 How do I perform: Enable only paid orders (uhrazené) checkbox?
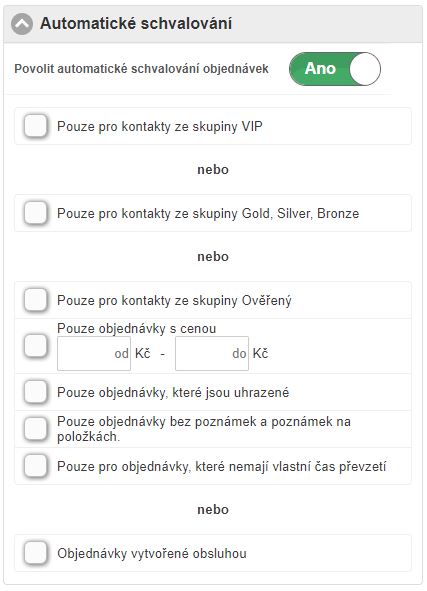pyautogui.click(x=35, y=392)
